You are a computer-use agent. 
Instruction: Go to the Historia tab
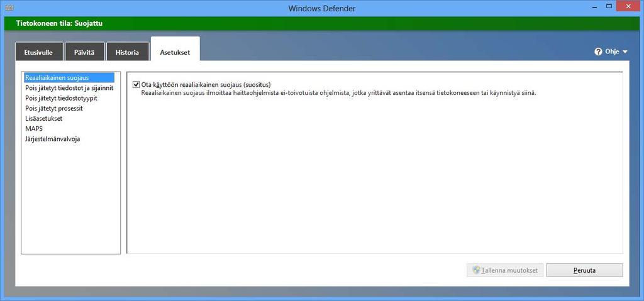(127, 52)
